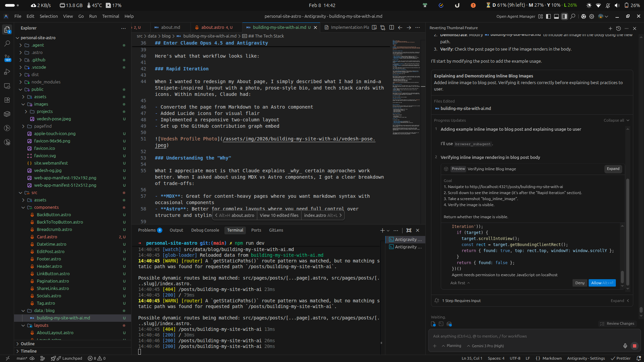Switch to the GitLens panel tab
Screen dimensions: 644x362
pos(276,230)
